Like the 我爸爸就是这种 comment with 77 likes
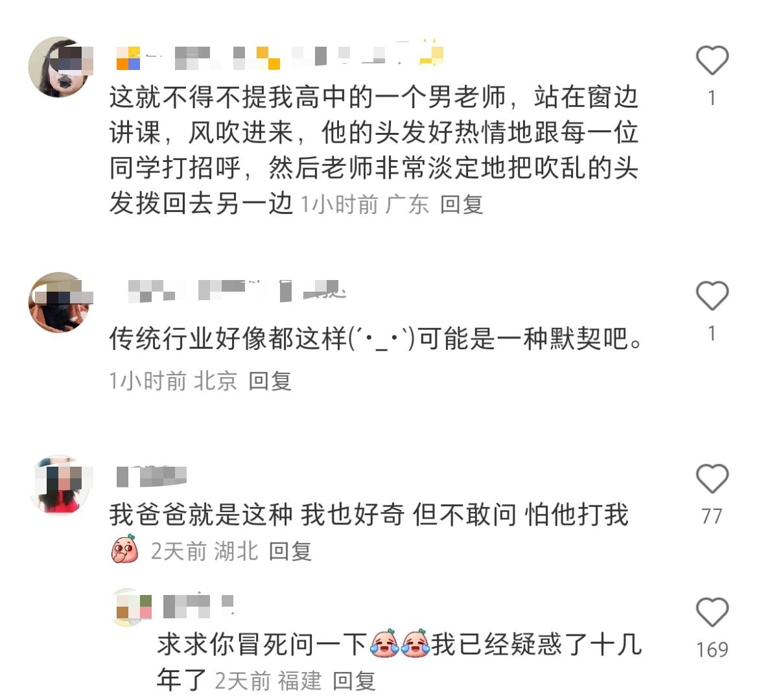759x700 pixels. pyautogui.click(x=712, y=479)
